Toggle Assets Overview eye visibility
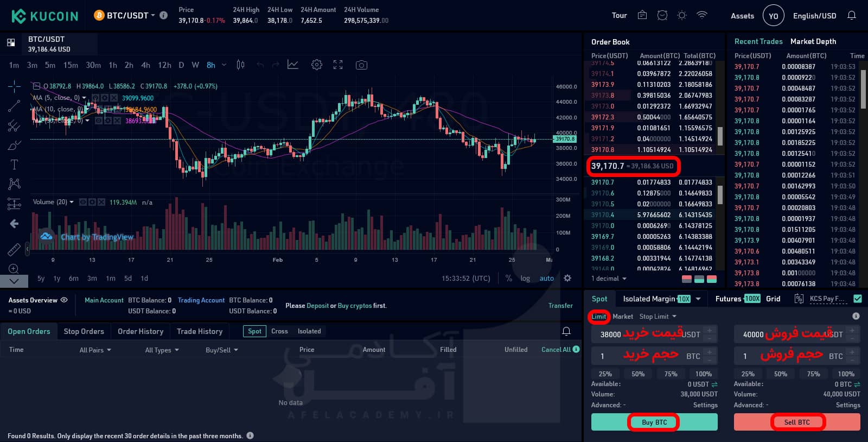Screen dimensions: 868x442 tap(64, 300)
